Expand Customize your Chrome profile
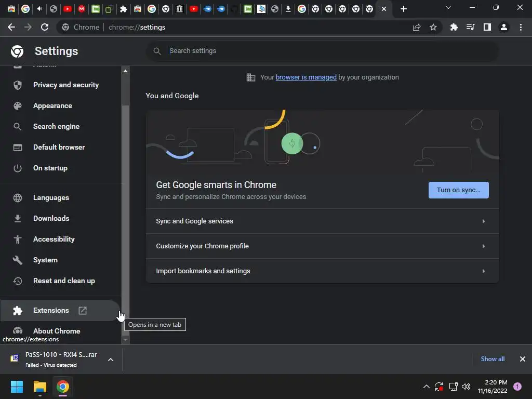Viewport: 532px width, 399px height. click(322, 246)
